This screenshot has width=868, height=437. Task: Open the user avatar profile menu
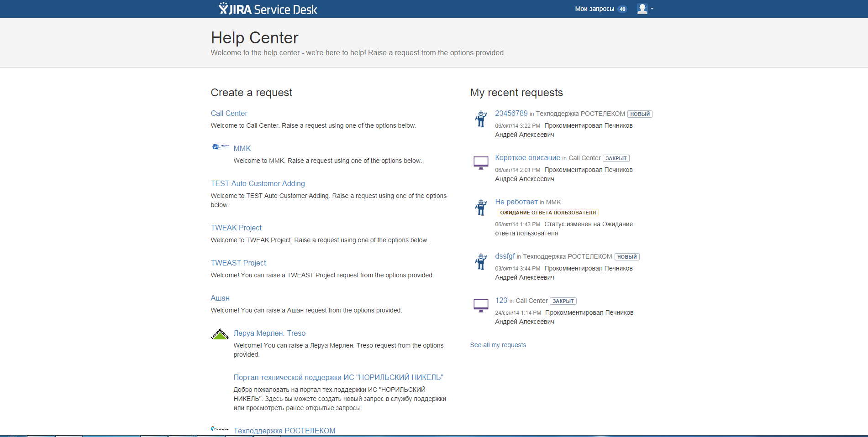[645, 9]
